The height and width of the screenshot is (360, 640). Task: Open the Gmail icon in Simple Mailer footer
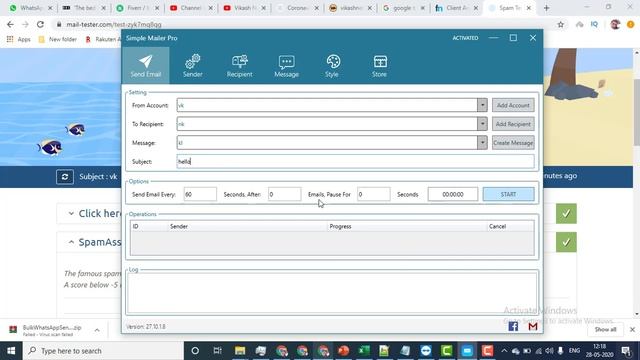tap(533, 326)
